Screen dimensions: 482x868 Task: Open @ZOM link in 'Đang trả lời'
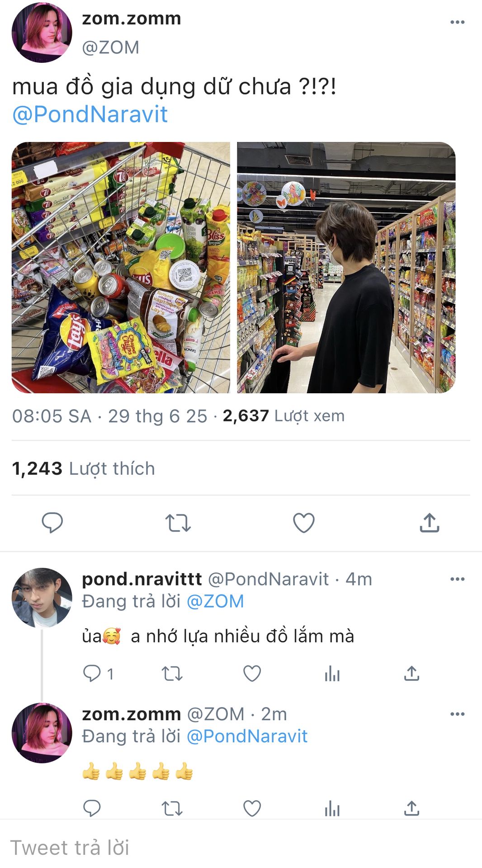(x=215, y=601)
